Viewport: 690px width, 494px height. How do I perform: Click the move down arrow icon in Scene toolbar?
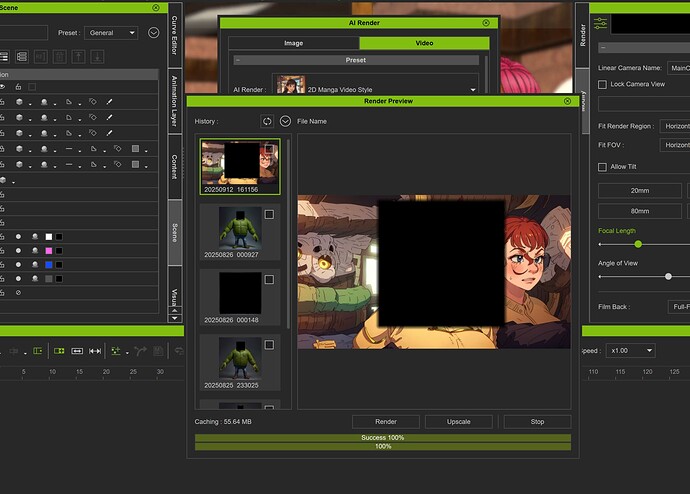pyautogui.click(x=98, y=56)
